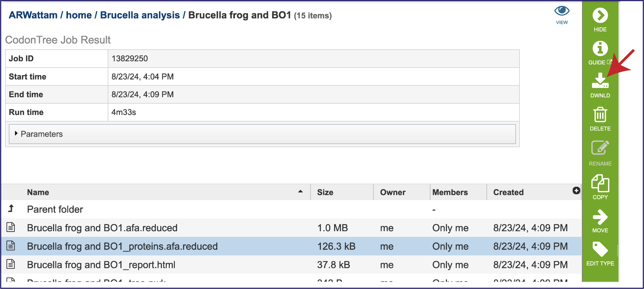Edit file type via the tag icon
The width and height of the screenshot is (644, 289).
pos(600,250)
